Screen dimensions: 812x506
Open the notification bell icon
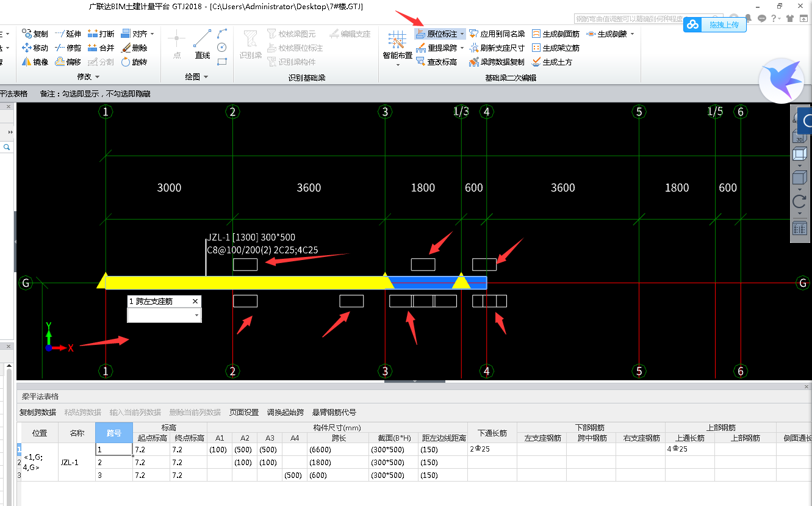[x=749, y=19]
